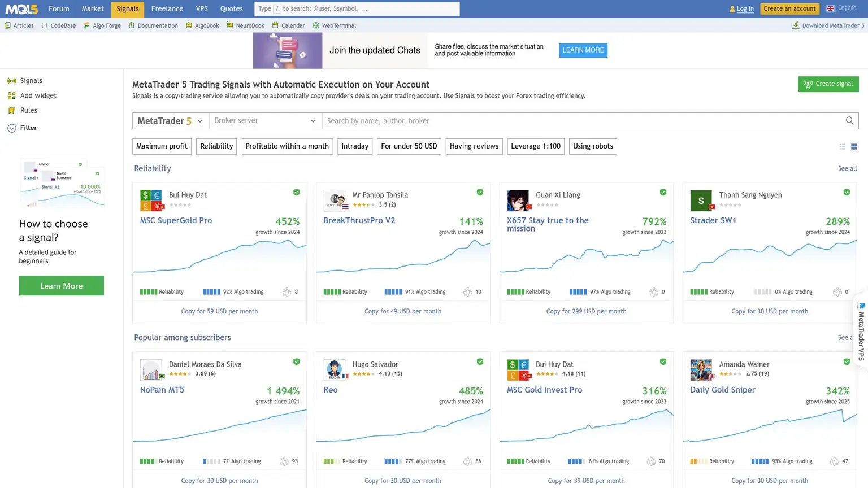This screenshot has height=488, width=868.
Task: Click the Rules flag icon
Action: pyautogui.click(x=12, y=111)
